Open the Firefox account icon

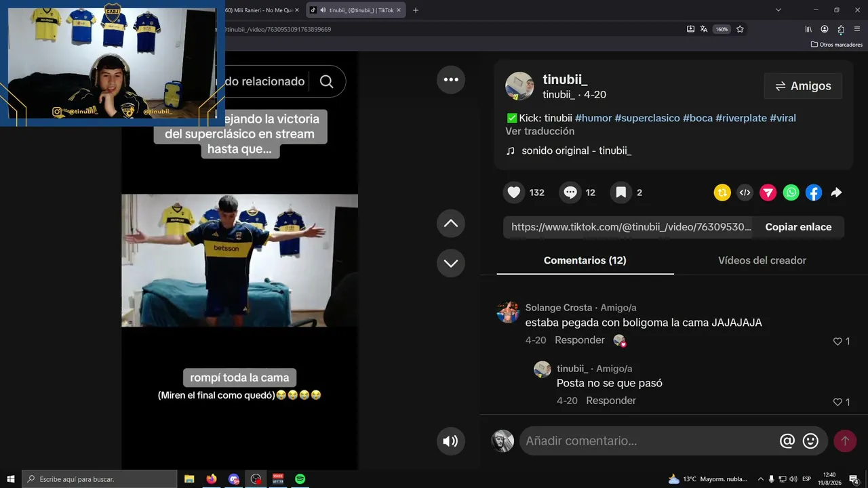[x=825, y=29]
